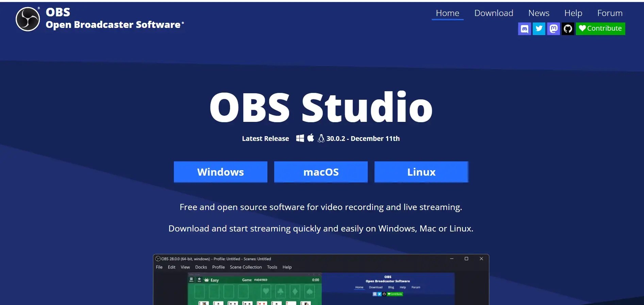644x305 pixels.
Task: Click the large 'OBS Studio' heading
Action: (321, 107)
